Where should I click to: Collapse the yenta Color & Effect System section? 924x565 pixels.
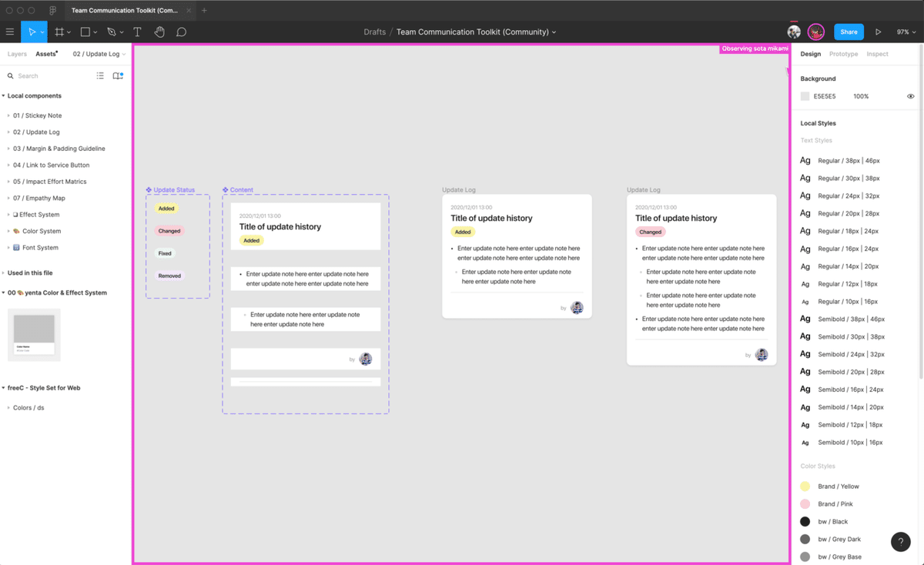click(x=4, y=293)
